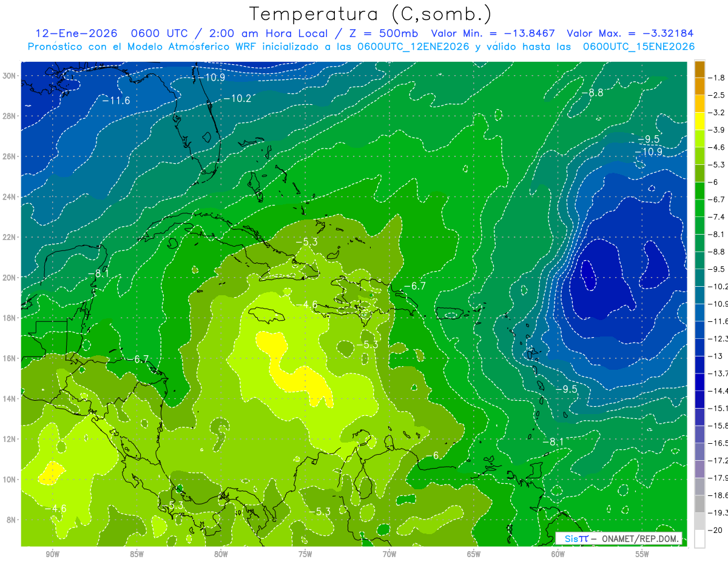Click the 10N latitude label

[x=10, y=480]
